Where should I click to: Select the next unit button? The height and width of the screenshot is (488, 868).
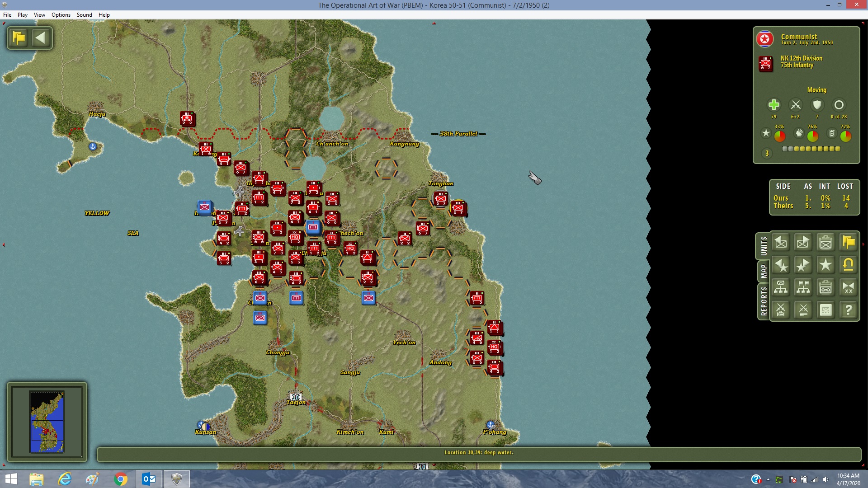(x=803, y=243)
